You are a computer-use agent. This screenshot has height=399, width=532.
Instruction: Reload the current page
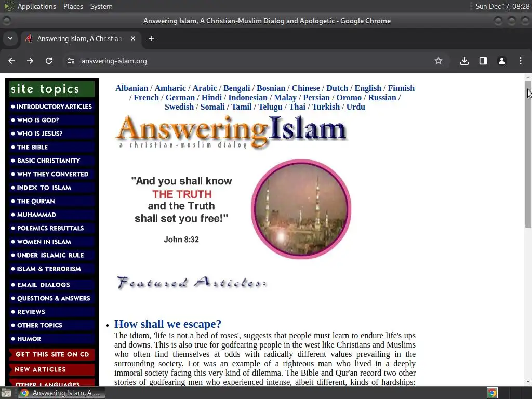[x=49, y=61]
